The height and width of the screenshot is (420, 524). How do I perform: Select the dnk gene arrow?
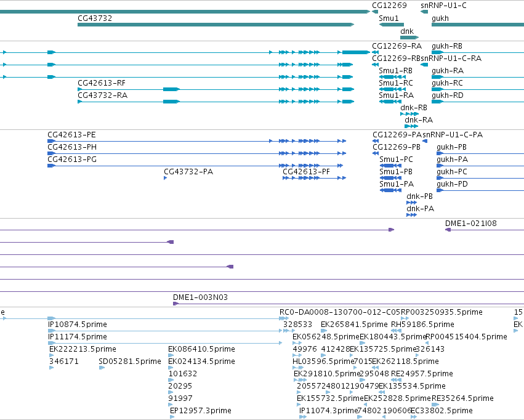[x=409, y=38]
